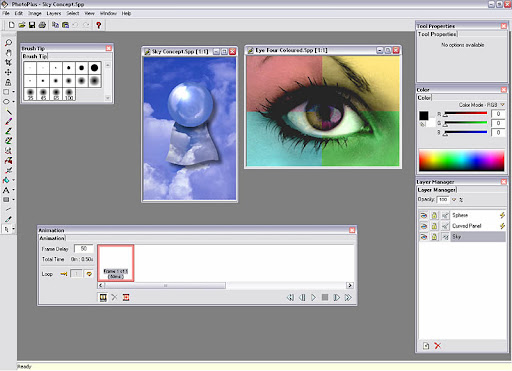Expand the flyout arrow on the bottom toolbar tool

13,229
